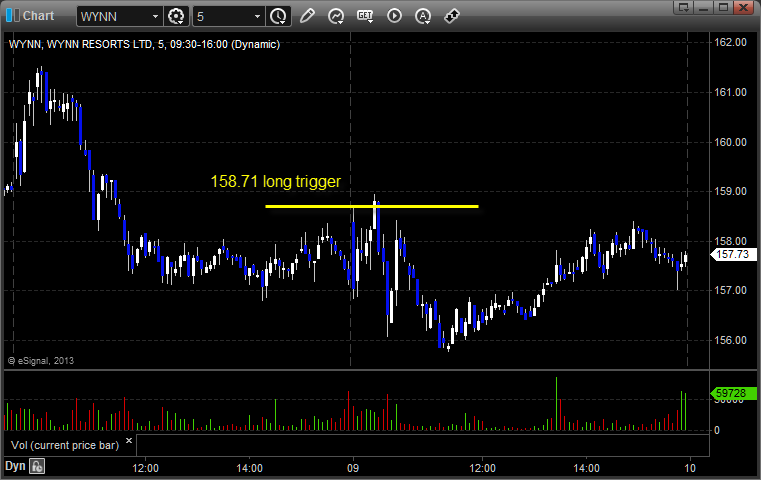
Task: Open the interval 5 dropdown
Action: click(257, 17)
